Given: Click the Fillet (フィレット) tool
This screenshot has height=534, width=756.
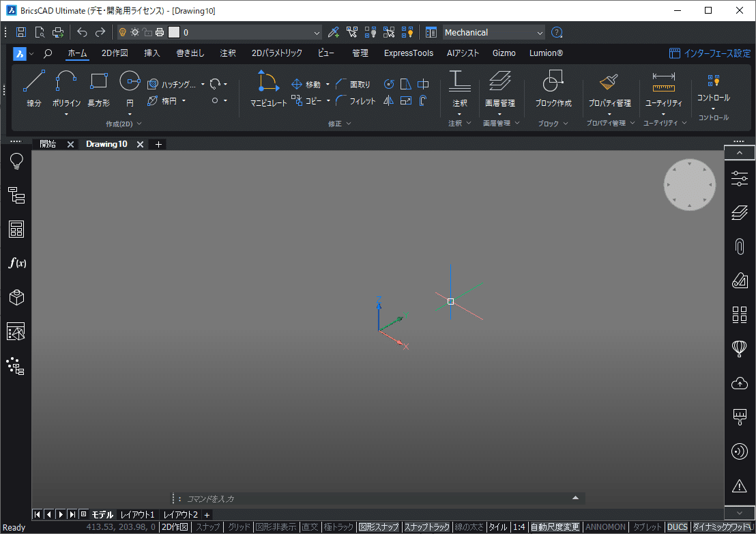Looking at the screenshot, I should coord(355,101).
